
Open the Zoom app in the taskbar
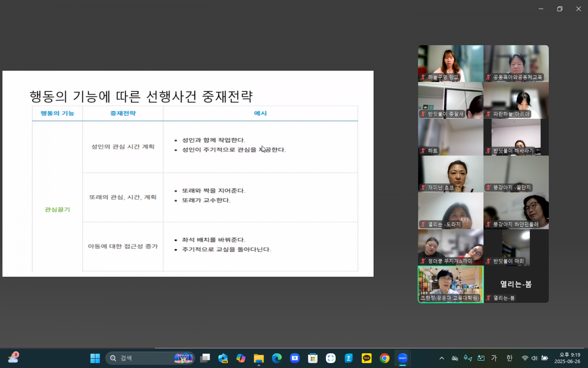pos(402,358)
